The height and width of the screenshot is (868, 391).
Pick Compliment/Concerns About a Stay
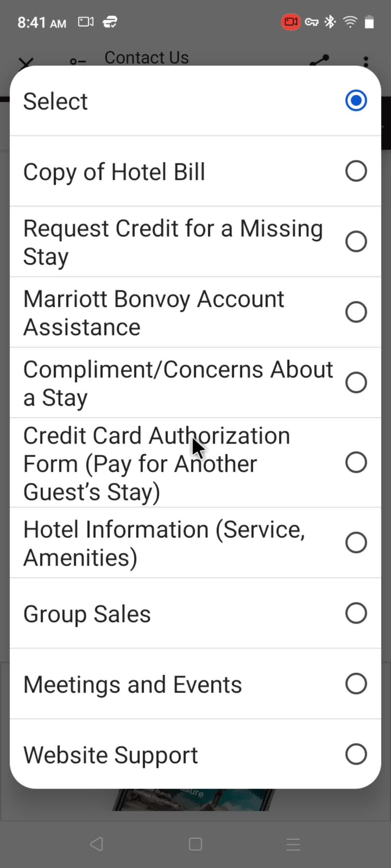(195, 383)
